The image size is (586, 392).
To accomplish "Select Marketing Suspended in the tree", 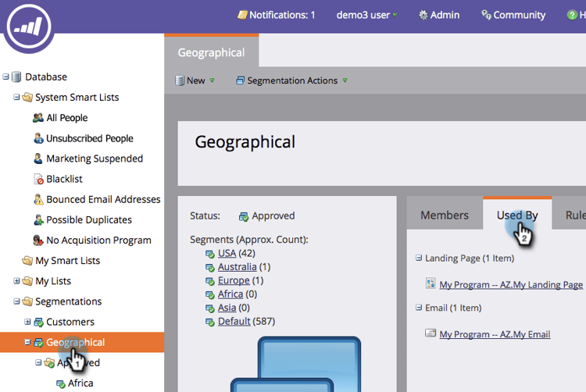I will (x=94, y=159).
